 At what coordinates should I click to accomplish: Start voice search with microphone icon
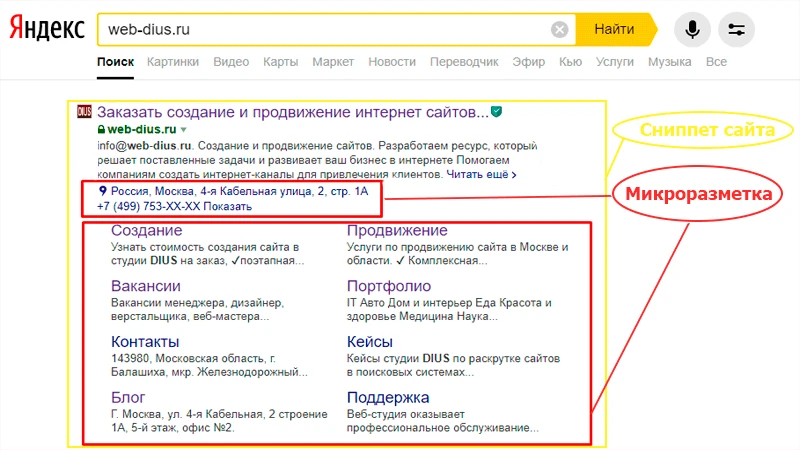point(692,30)
